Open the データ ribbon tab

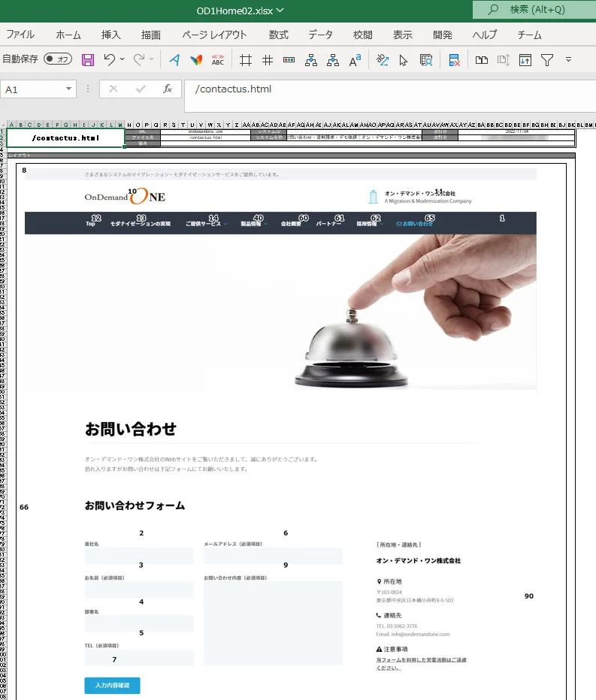[320, 35]
